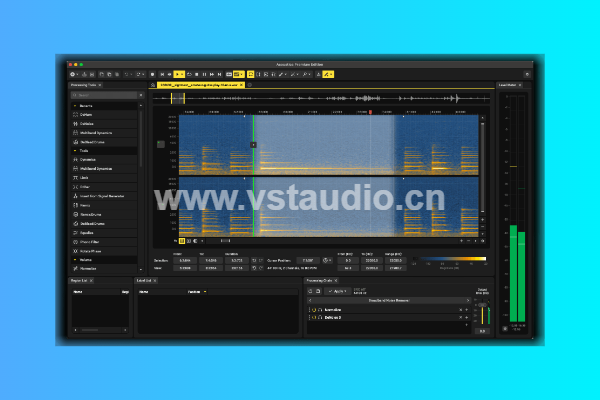Stop playback in the transport toolbar
The width and height of the screenshot is (600, 400).
[197, 74]
